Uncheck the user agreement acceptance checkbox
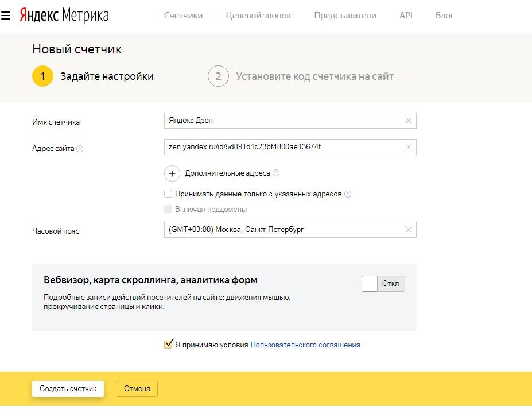The image size is (532, 417). tap(168, 345)
